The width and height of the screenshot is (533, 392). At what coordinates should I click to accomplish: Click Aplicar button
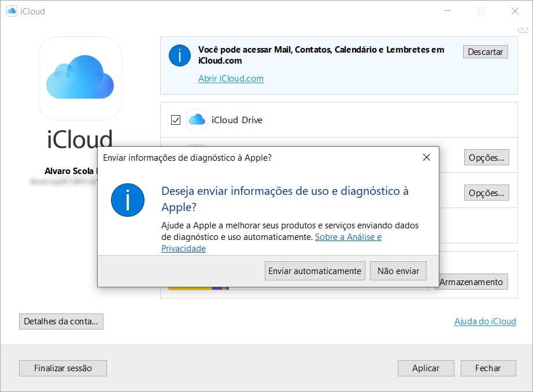pyautogui.click(x=425, y=368)
